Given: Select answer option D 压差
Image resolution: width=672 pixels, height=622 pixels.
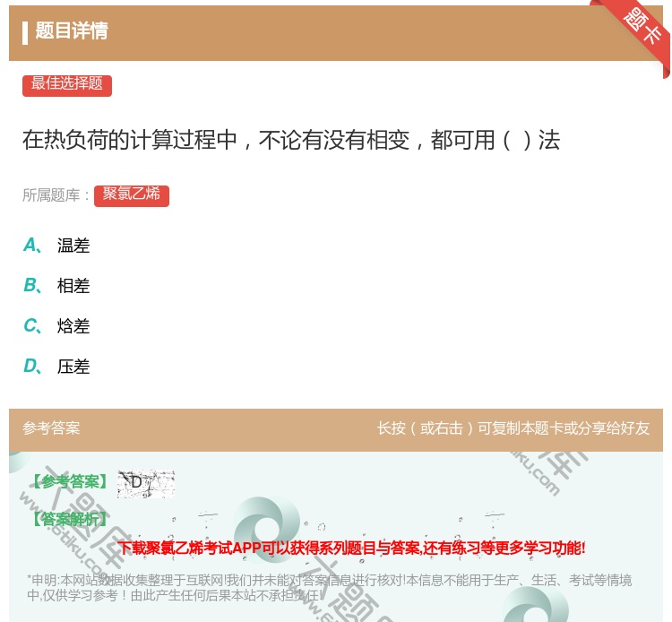Looking at the screenshot, I should [x=56, y=367].
